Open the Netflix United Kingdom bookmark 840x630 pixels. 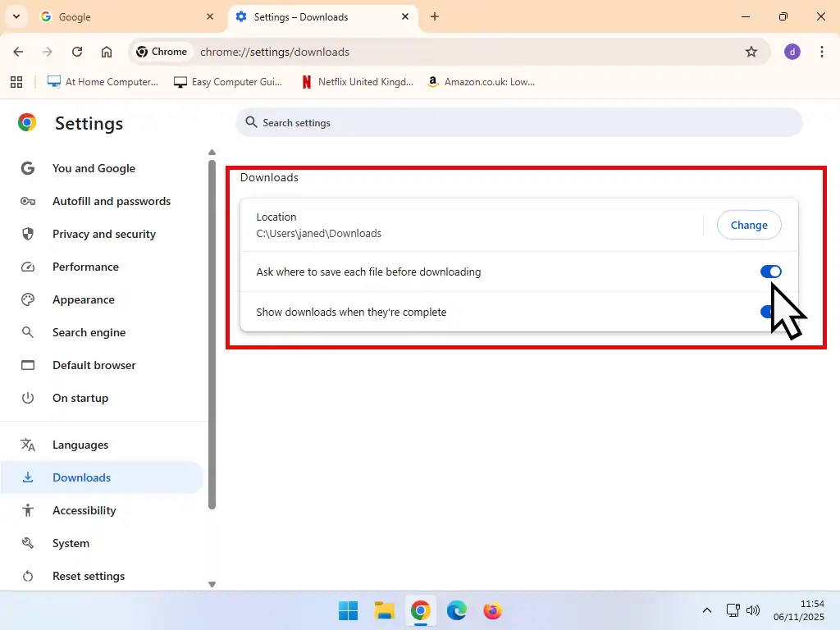click(x=356, y=81)
